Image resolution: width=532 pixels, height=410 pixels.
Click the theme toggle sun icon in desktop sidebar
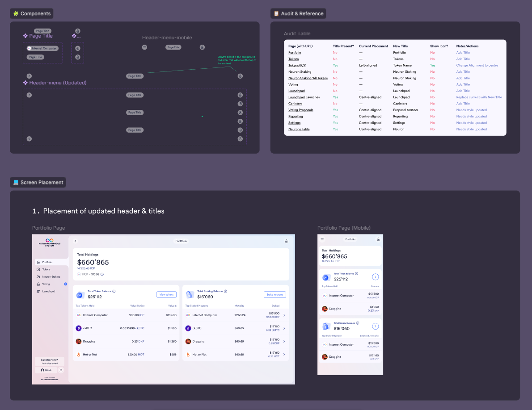pos(61,370)
